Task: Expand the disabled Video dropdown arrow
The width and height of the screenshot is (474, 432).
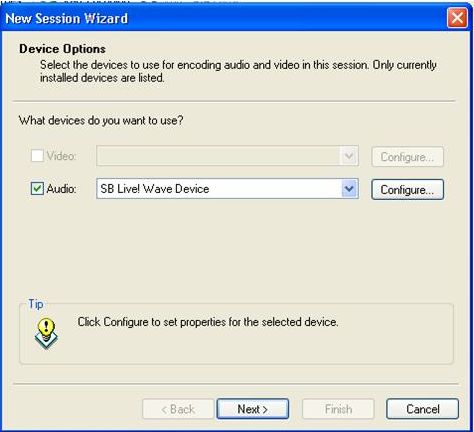Action: [x=349, y=156]
